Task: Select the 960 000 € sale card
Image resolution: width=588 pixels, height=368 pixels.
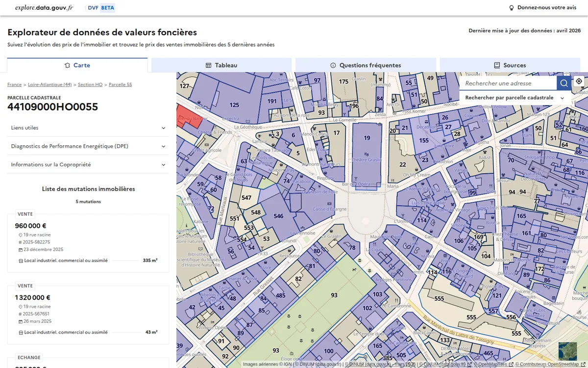Action: click(x=88, y=243)
